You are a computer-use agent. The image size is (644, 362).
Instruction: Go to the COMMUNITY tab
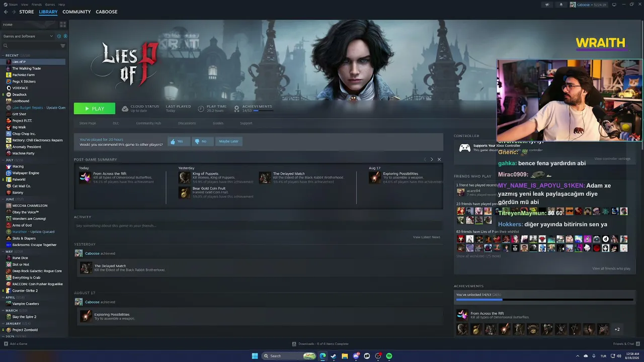(x=76, y=12)
